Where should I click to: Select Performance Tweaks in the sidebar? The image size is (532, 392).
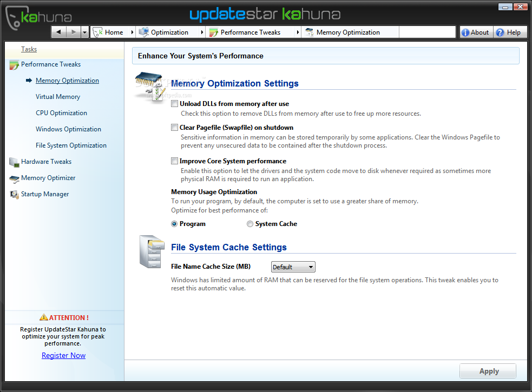pyautogui.click(x=51, y=64)
